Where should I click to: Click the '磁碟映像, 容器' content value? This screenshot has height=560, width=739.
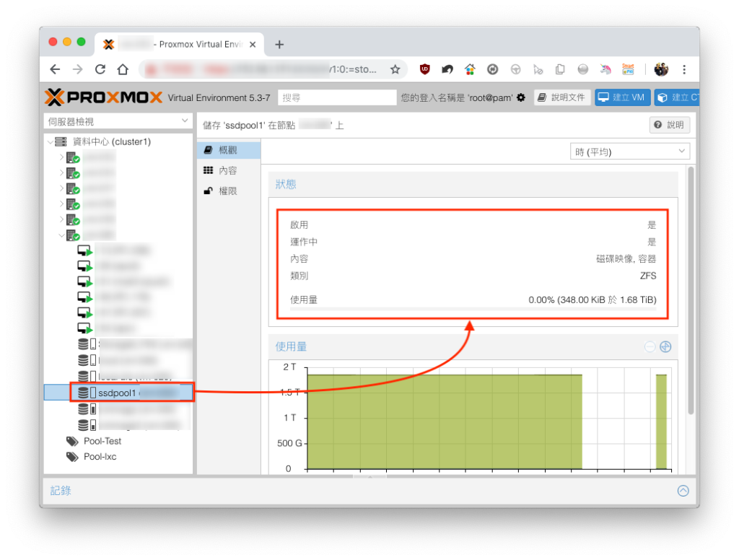point(626,259)
